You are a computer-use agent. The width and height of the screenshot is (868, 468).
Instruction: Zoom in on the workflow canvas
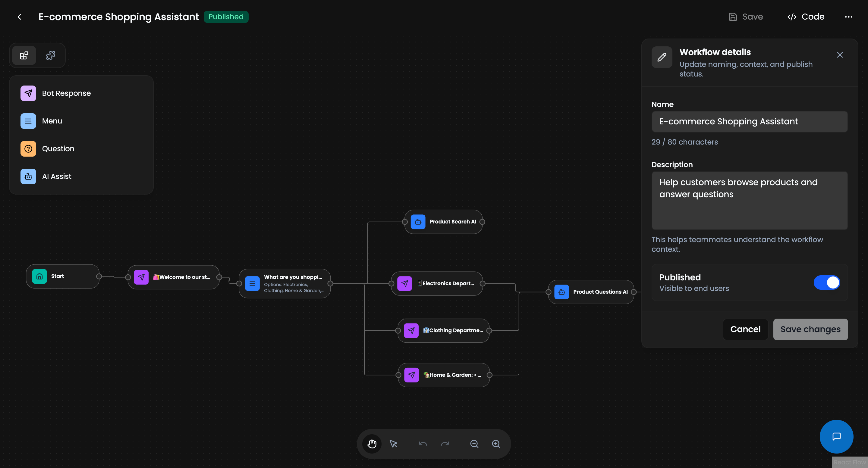[496, 444]
